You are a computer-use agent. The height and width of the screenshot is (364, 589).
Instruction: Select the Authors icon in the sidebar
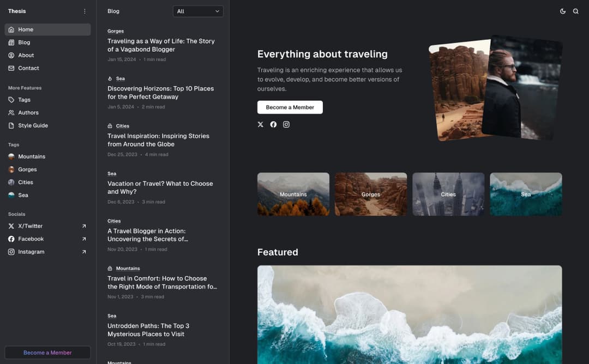11,112
